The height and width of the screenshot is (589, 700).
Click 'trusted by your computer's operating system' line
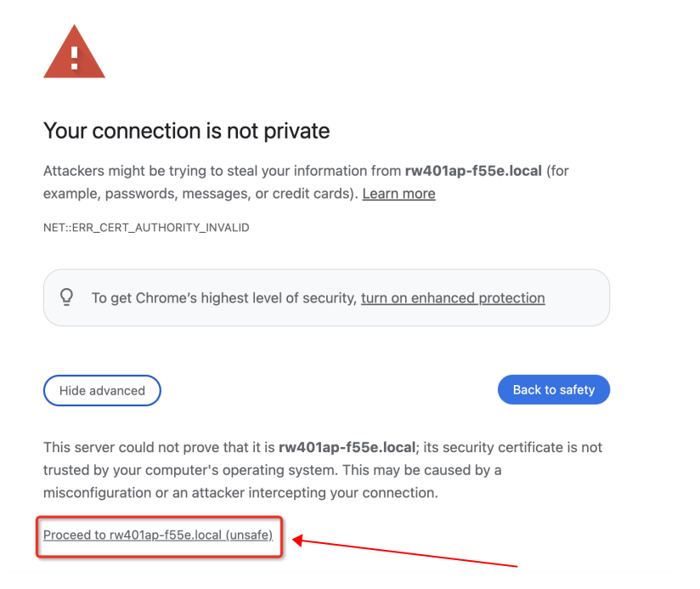click(x=273, y=470)
